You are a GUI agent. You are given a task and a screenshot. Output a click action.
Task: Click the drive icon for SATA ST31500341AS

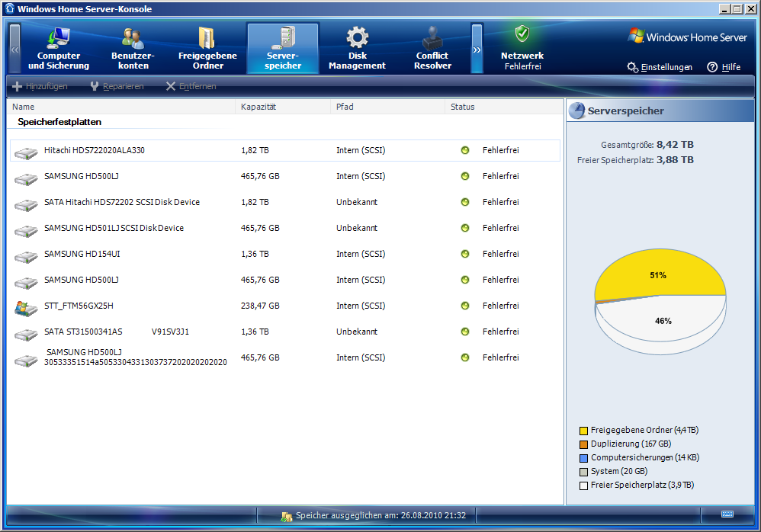click(26, 335)
